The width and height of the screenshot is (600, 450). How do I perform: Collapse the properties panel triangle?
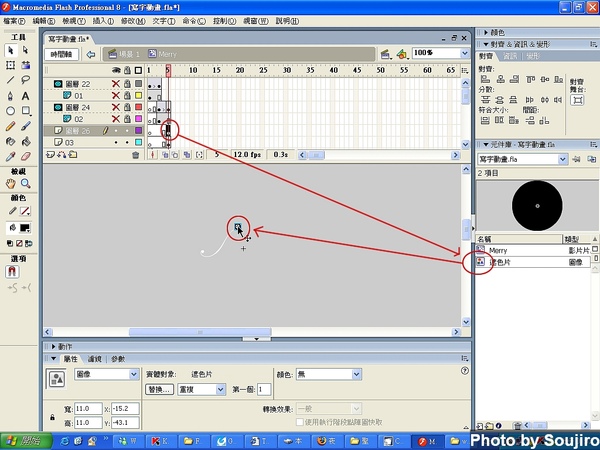tap(54, 359)
